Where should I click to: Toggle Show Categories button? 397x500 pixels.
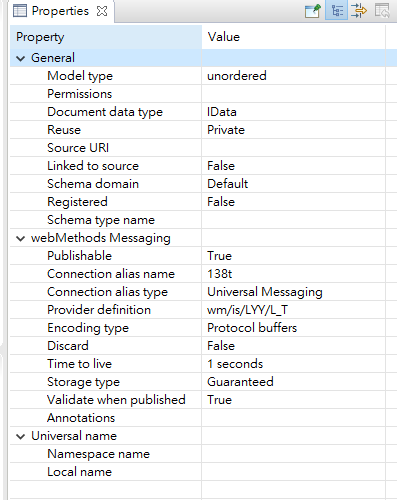click(x=337, y=10)
